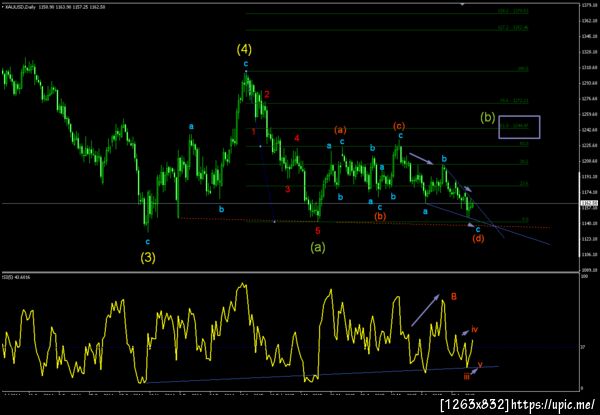
Task: Select the red 1 wave label
Action: tap(253, 132)
